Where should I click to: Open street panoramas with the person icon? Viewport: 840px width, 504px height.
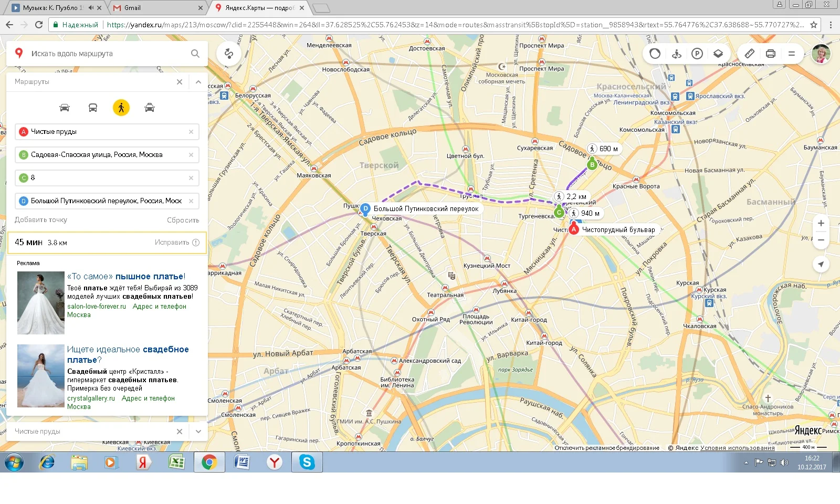click(x=676, y=54)
